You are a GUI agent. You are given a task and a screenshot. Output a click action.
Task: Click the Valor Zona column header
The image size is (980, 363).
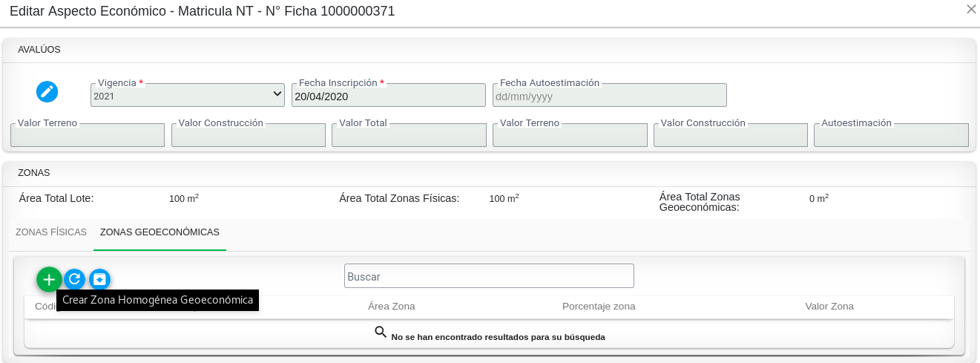click(829, 307)
